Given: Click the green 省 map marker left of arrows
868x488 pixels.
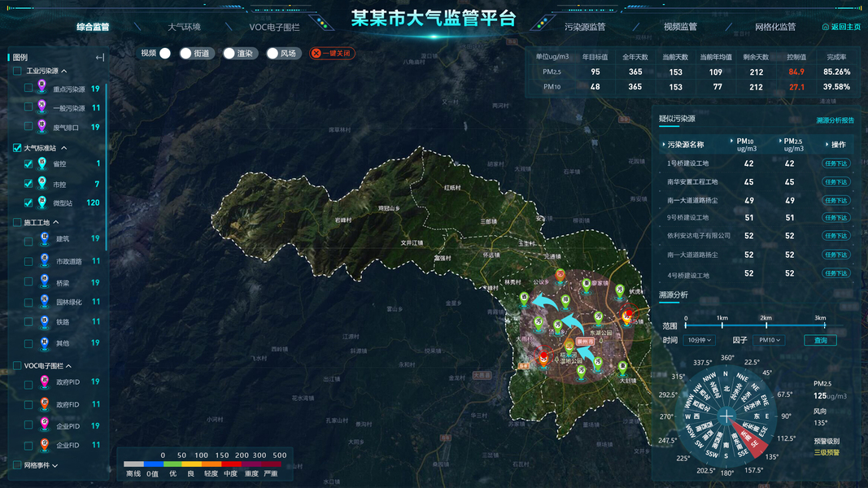Looking at the screenshot, I should pos(524,299).
